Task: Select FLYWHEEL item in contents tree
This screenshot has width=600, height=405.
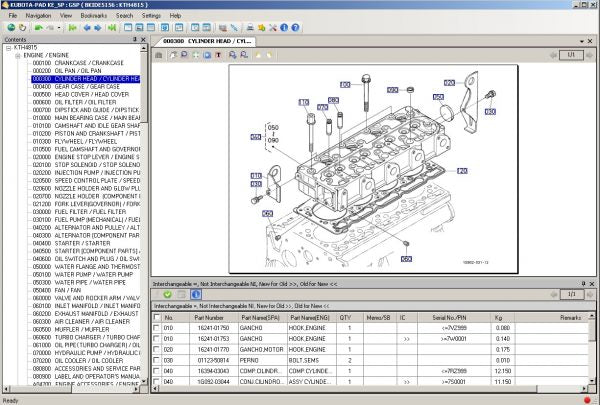Action: click(75, 142)
